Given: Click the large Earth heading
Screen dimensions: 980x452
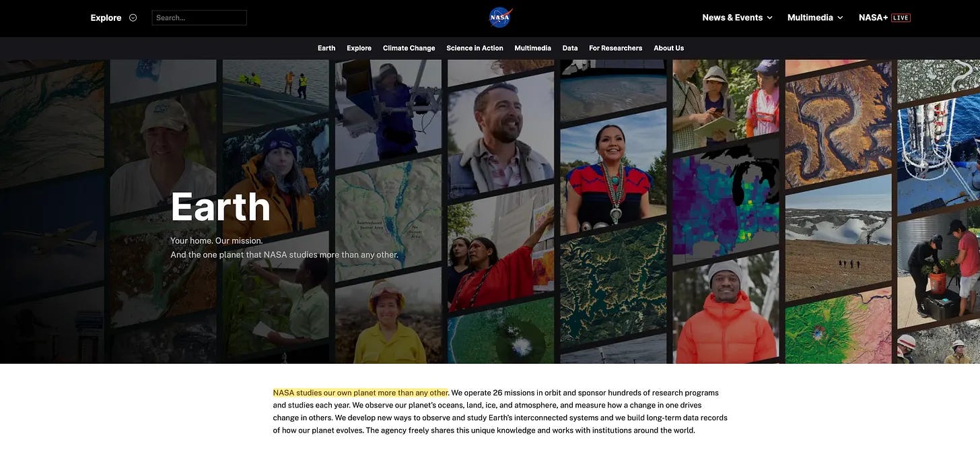Looking at the screenshot, I should (x=220, y=206).
